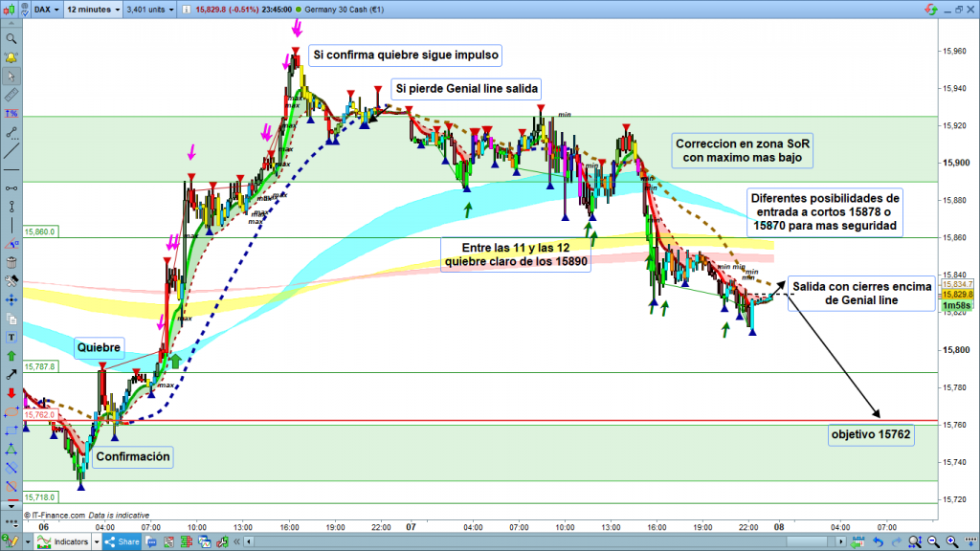The image size is (980, 551).
Task: Select the ruler measurement tool
Action: [11, 96]
